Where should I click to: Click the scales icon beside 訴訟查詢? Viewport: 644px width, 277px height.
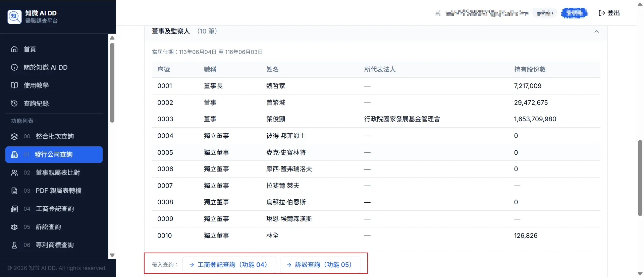coord(14,227)
